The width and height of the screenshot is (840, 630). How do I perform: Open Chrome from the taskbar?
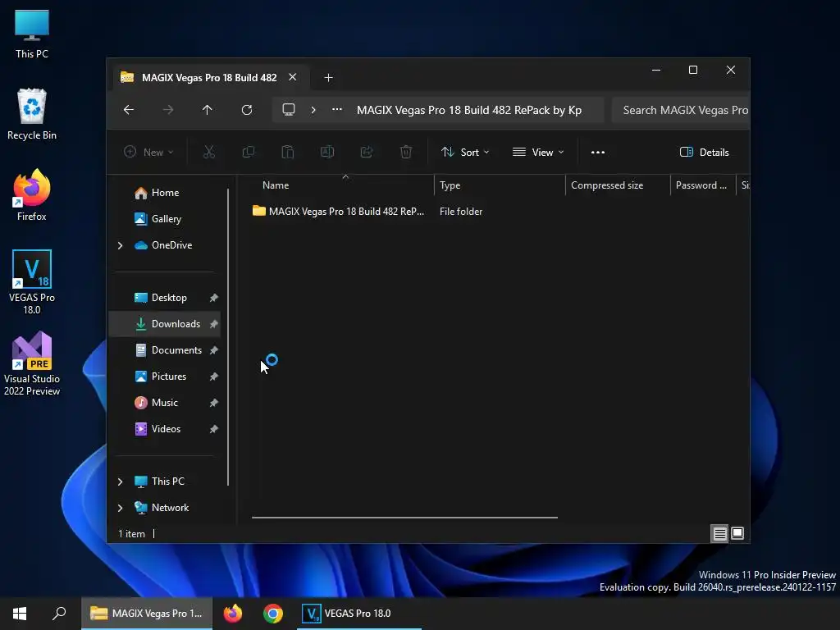tap(272, 614)
